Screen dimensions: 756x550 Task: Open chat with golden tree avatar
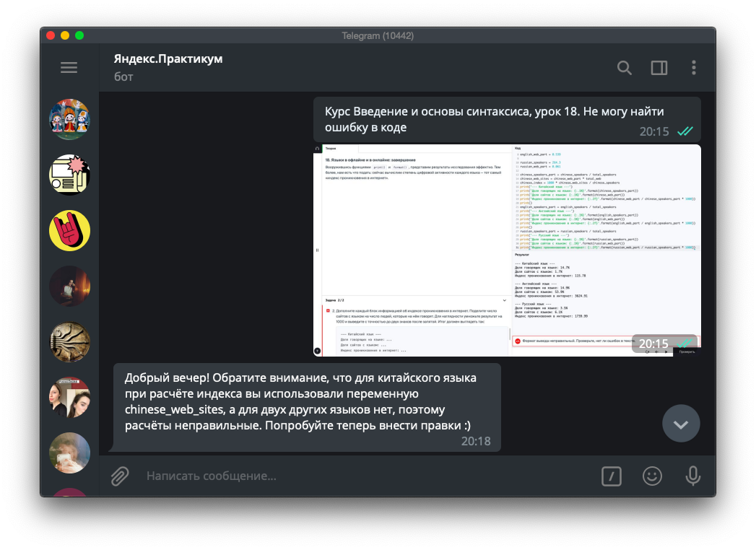click(69, 341)
